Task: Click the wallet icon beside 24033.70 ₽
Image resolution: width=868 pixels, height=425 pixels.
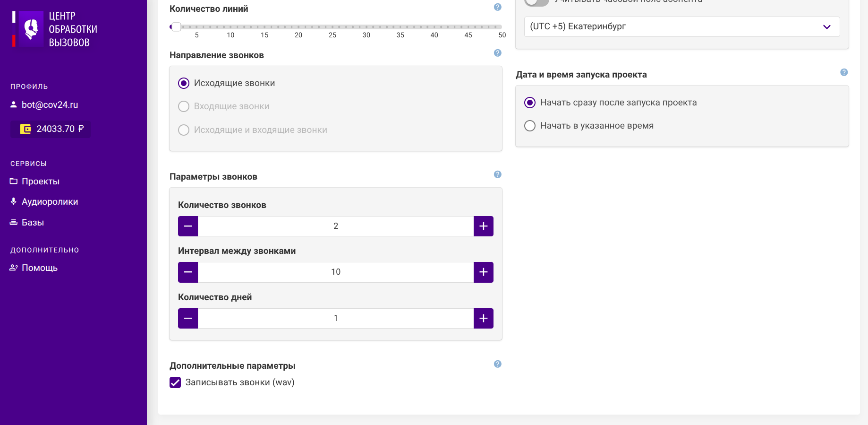Action: [x=26, y=129]
